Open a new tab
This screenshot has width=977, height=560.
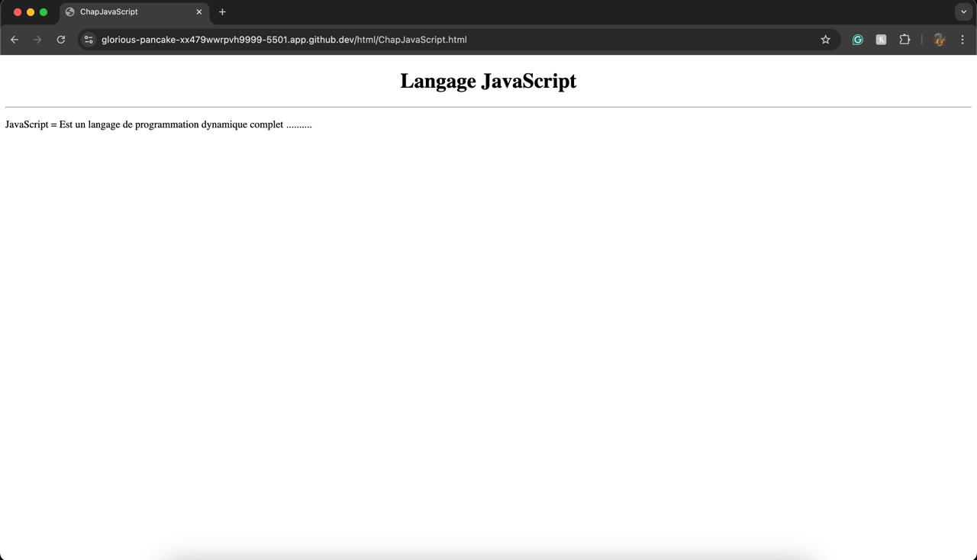tap(222, 12)
